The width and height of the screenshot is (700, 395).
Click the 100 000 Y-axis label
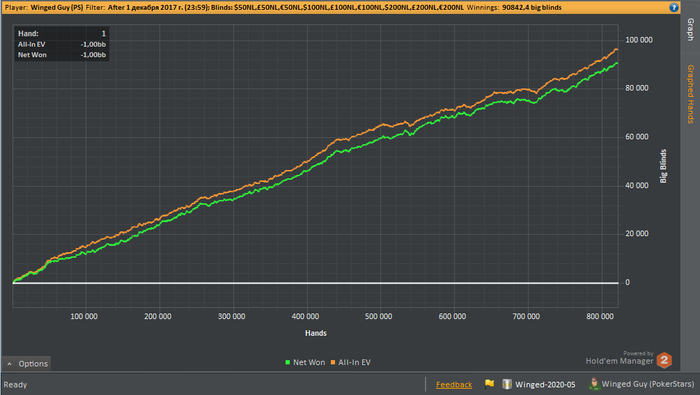(639, 40)
